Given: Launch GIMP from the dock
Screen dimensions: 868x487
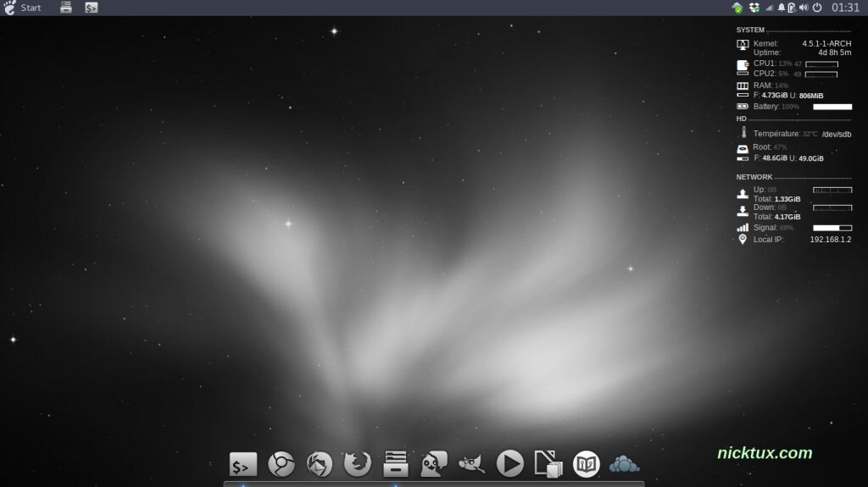Looking at the screenshot, I should click(471, 464).
